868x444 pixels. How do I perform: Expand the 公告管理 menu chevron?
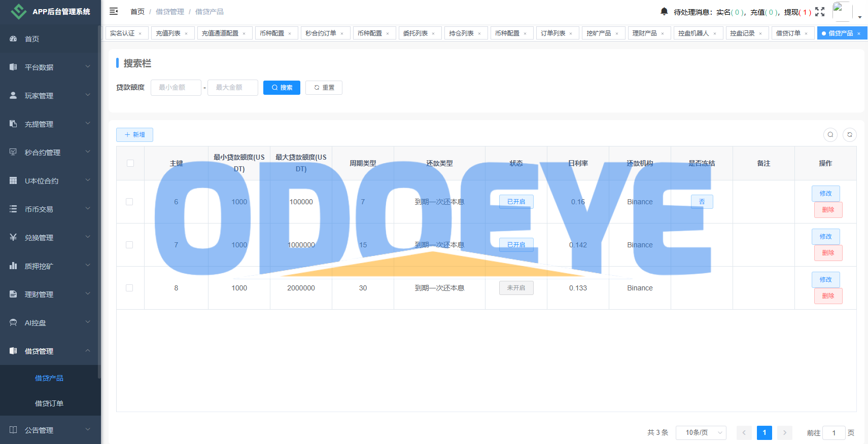88,429
